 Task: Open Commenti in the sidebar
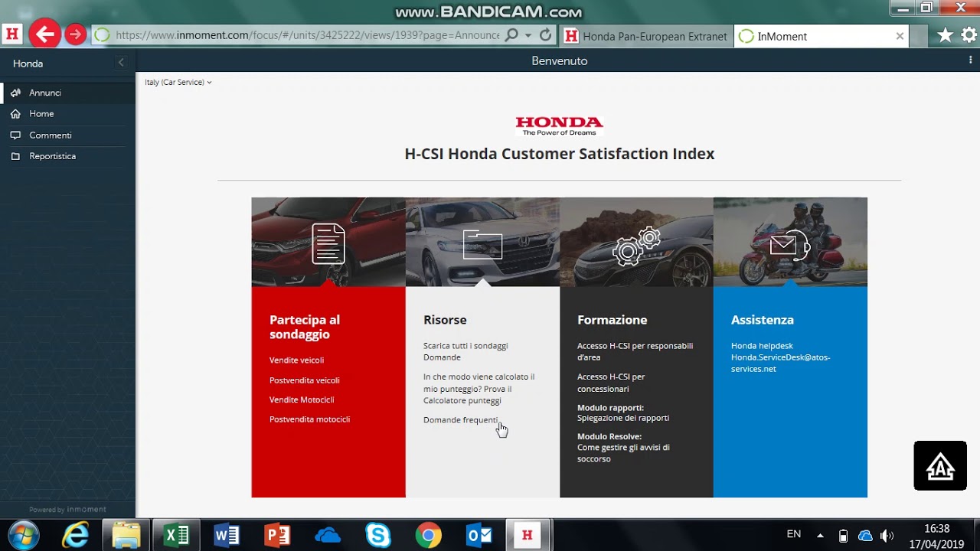(x=68, y=135)
